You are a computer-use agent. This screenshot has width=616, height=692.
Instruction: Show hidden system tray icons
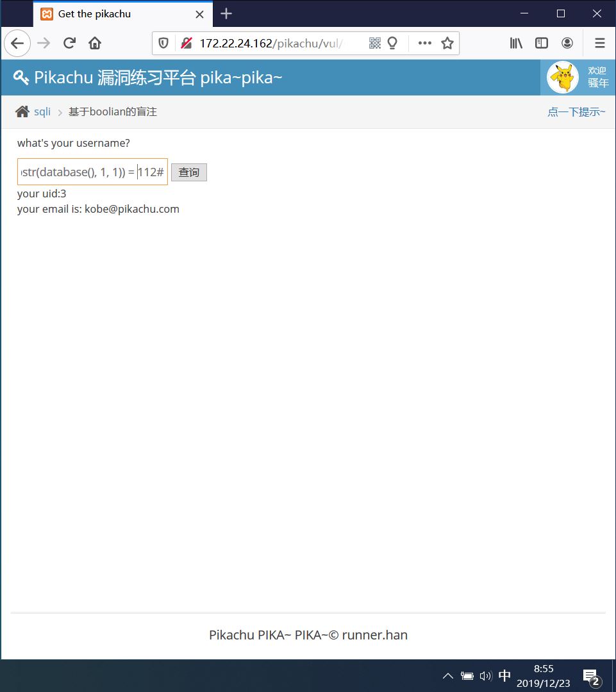pyautogui.click(x=448, y=676)
